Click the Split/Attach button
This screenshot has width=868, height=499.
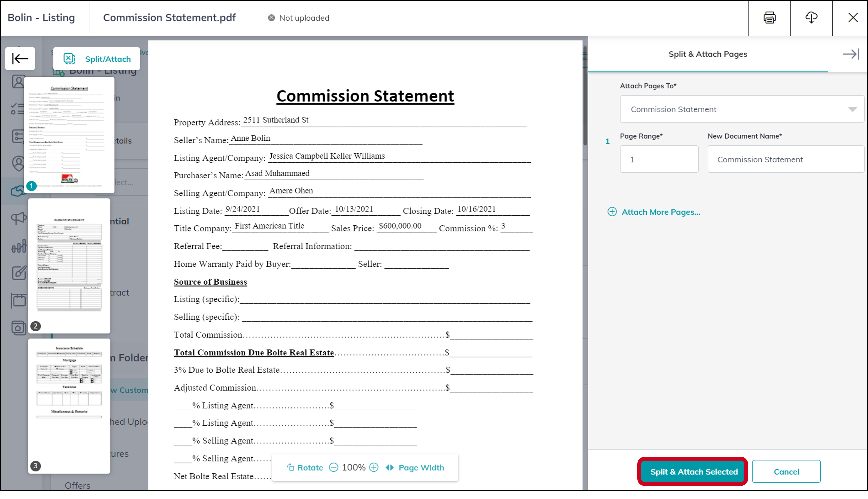97,59
